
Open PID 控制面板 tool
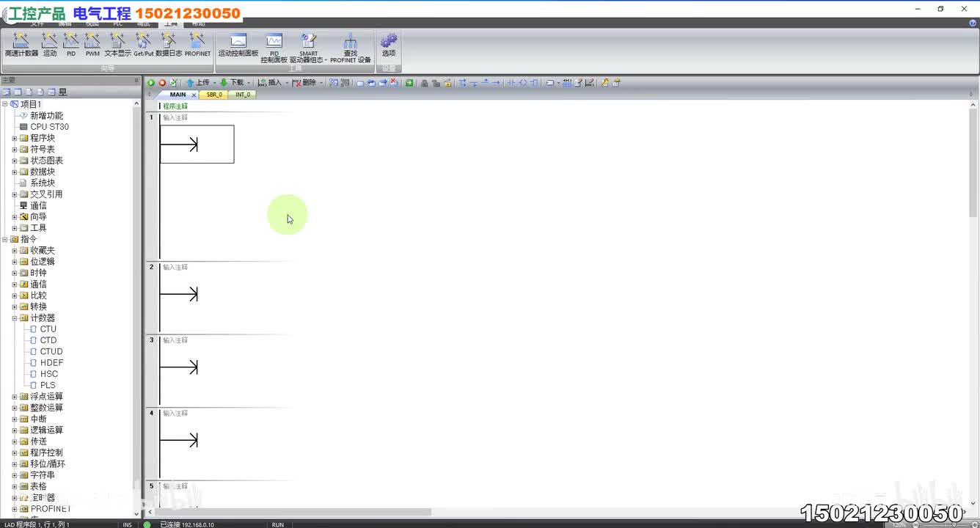pos(274,48)
